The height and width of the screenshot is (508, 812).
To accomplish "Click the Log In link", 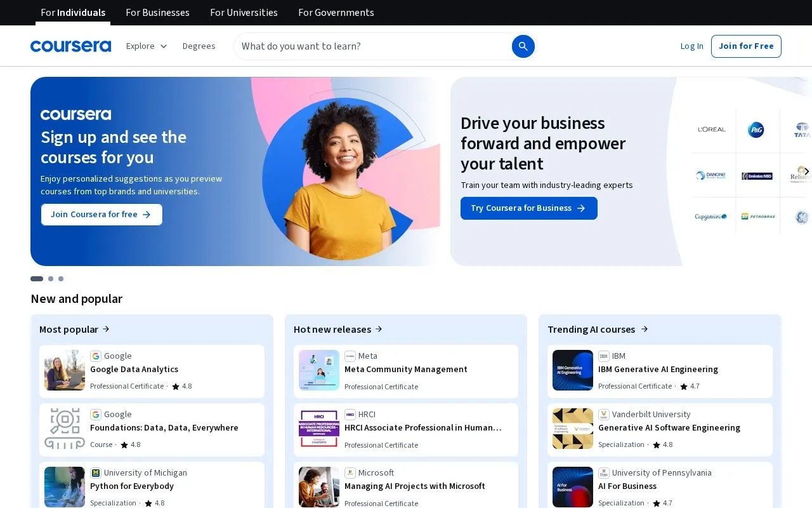I will point(691,46).
